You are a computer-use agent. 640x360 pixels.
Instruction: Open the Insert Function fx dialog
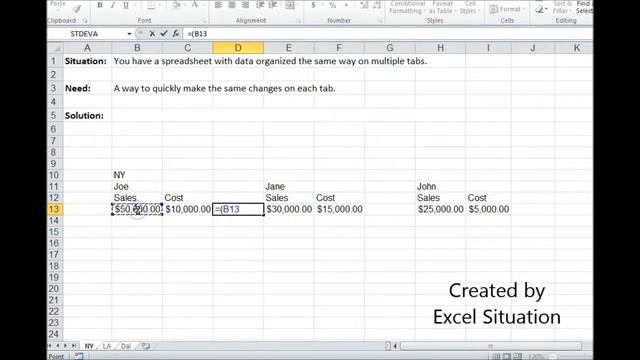(176, 34)
